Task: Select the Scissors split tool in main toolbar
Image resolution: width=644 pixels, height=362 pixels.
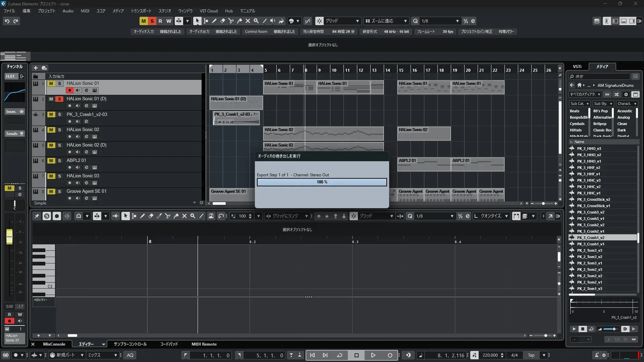Action: [231, 21]
